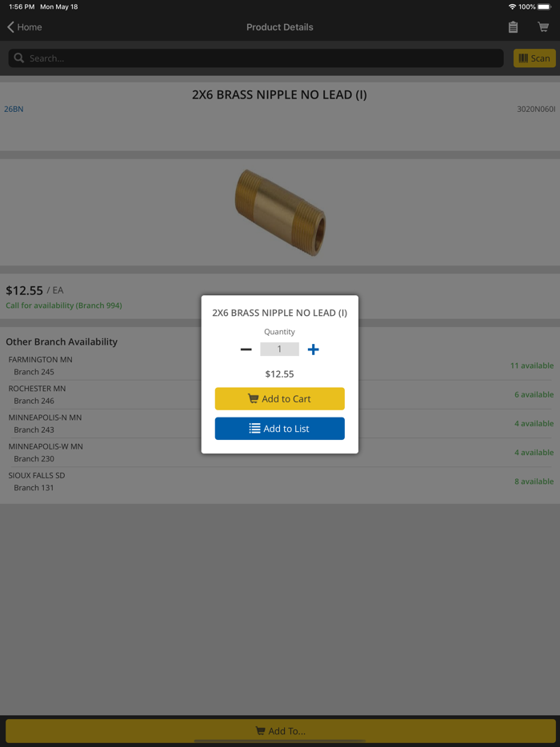Image resolution: width=560 pixels, height=747 pixels.
Task: Tap the cart icon on the Add To bar
Action: (260, 730)
